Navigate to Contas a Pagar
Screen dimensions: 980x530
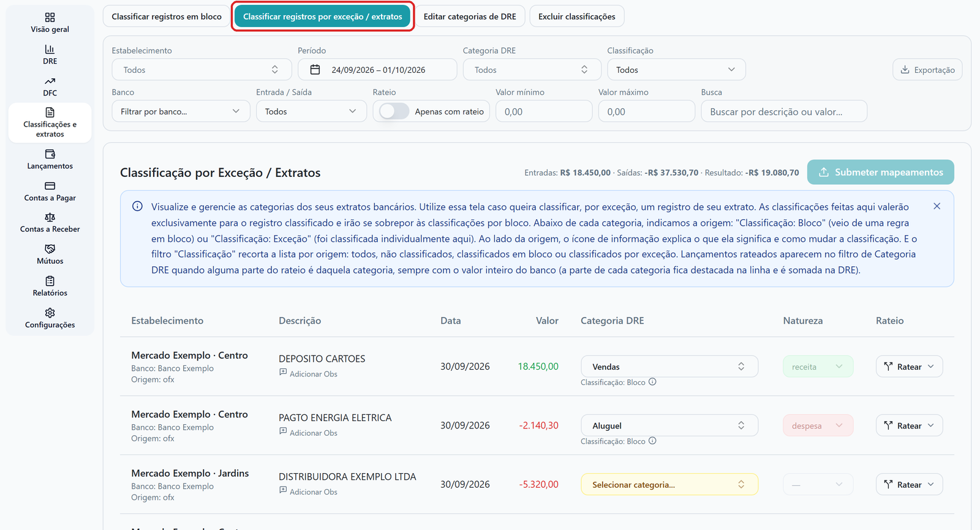coord(50,191)
